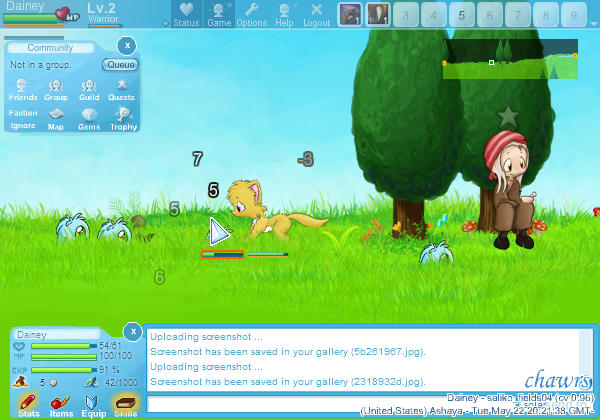600x420 pixels.
Task: Click the MP bar showing 100/100
Action: tap(64, 357)
